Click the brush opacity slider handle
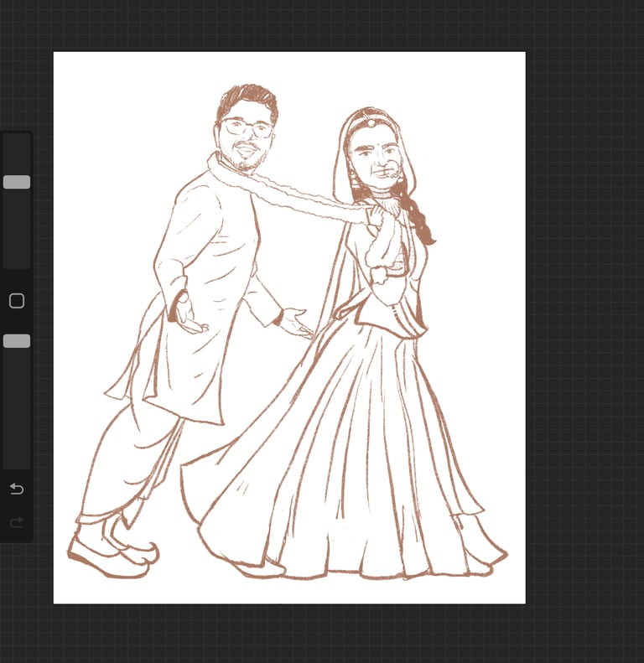 coord(17,341)
